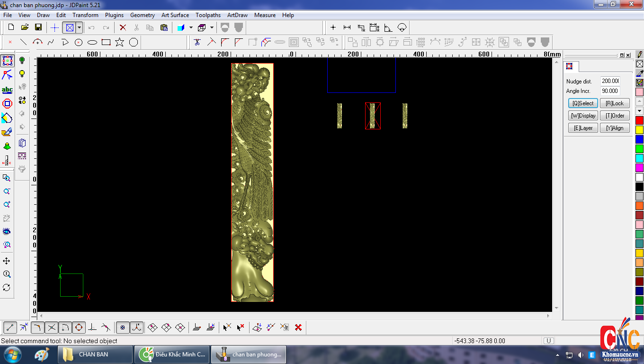Choose the rectangle drawing tool
644x364 pixels.
pyautogui.click(x=106, y=42)
